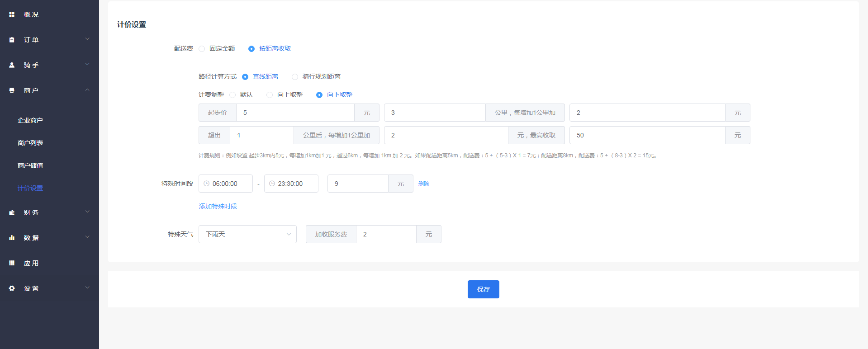Viewport: 868px width, 349px height.
Task: Click 添加特殊时段 link
Action: click(x=218, y=206)
